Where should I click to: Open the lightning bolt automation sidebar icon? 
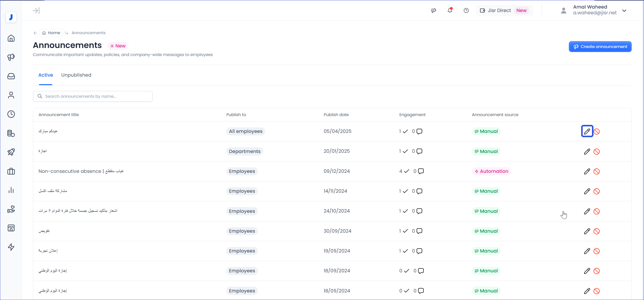coord(11,247)
